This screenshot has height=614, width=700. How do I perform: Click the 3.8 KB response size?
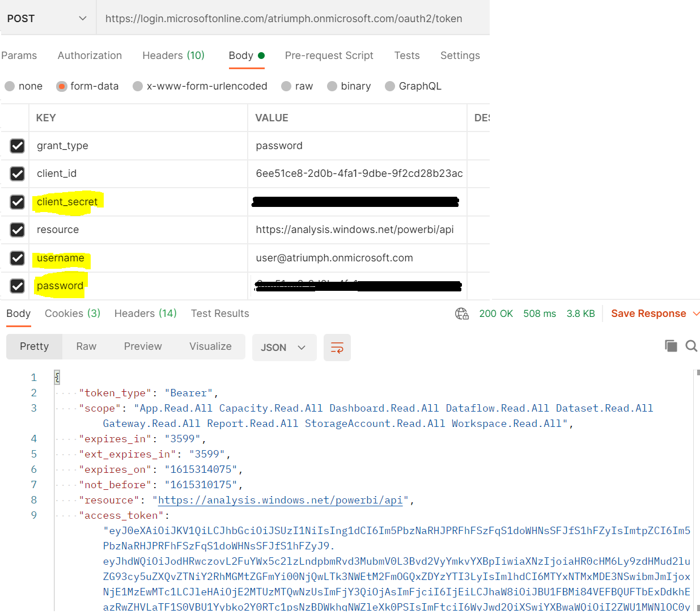pos(580,314)
